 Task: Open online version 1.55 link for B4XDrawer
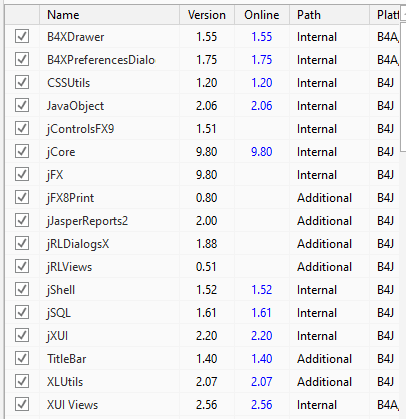point(262,37)
